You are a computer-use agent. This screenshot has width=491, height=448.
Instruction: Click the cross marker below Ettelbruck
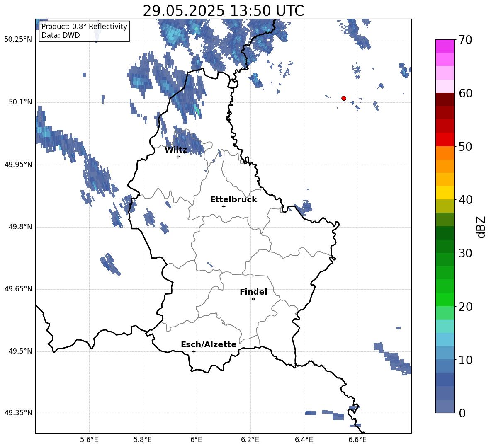coord(224,206)
